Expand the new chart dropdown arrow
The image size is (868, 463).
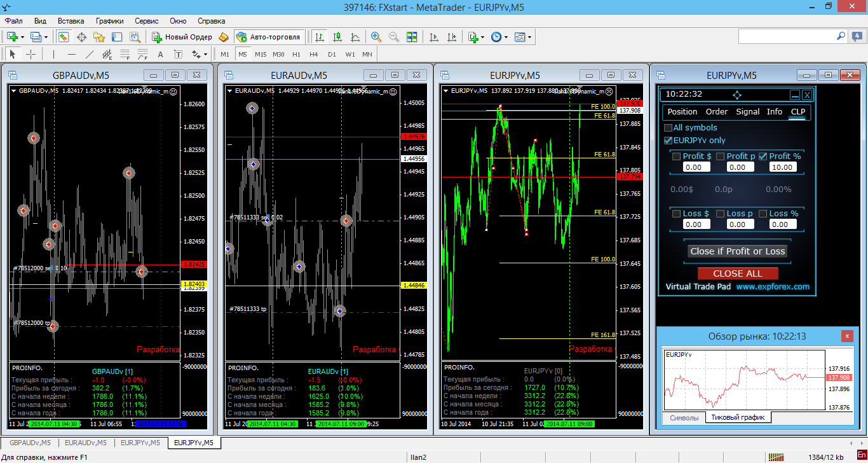[22, 38]
